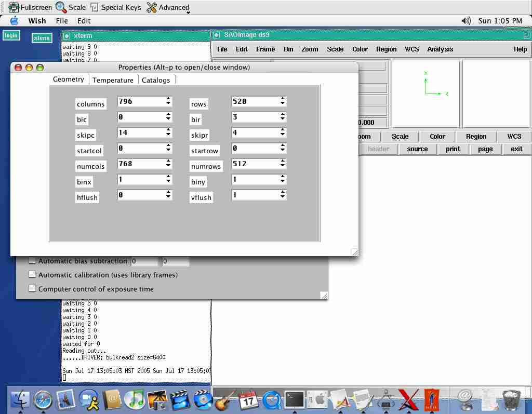Open iPhoto from the dock
The height and width of the screenshot is (414, 532).
(x=157, y=399)
